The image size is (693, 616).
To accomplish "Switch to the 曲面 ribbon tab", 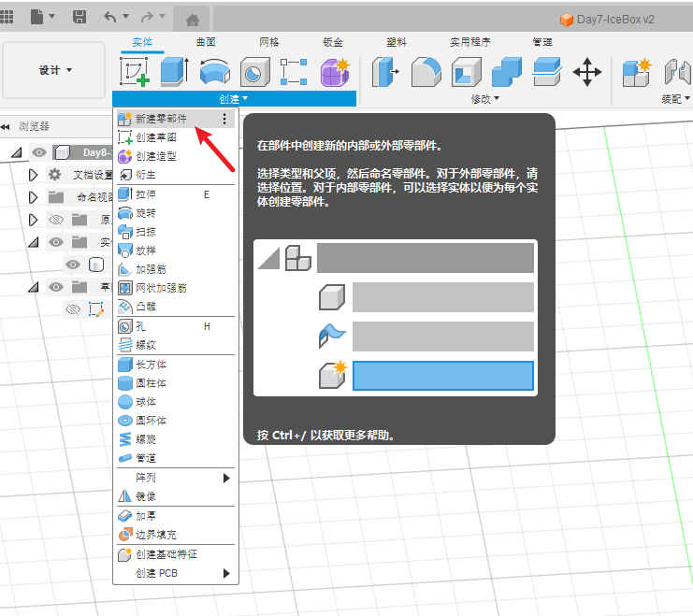I will [206, 42].
